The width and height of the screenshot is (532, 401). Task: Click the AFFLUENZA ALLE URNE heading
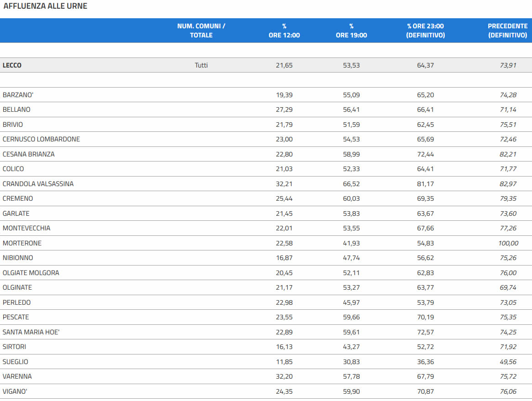click(x=45, y=6)
